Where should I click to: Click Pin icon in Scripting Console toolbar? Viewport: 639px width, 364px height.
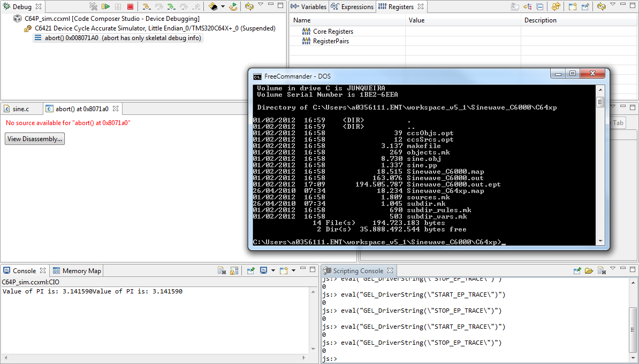click(576, 271)
